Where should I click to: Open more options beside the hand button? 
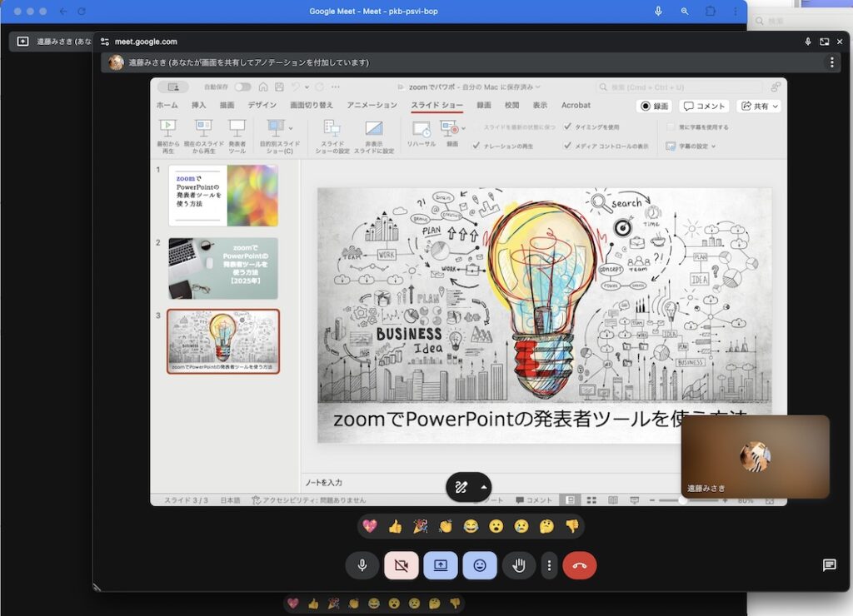click(x=550, y=565)
